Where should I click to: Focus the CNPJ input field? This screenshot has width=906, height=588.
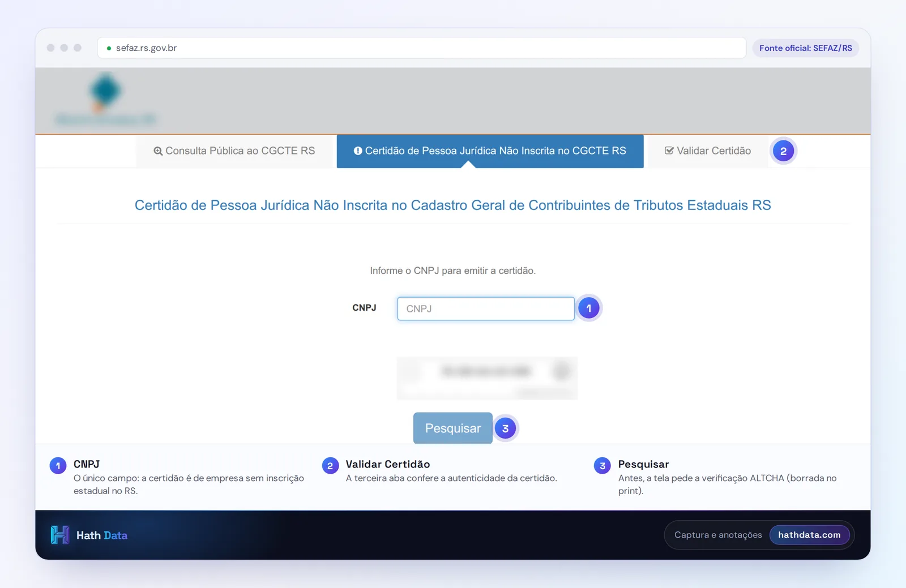[486, 308]
